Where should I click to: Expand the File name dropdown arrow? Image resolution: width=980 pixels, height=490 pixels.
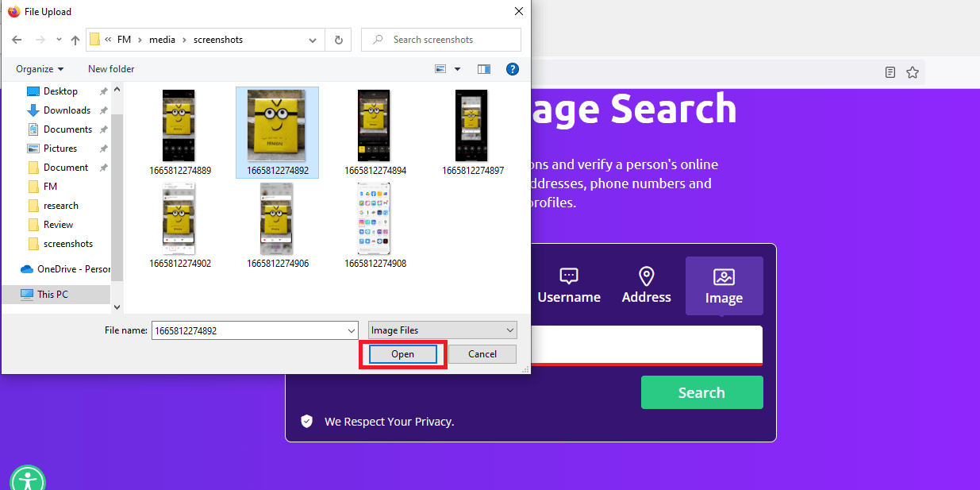pos(352,330)
